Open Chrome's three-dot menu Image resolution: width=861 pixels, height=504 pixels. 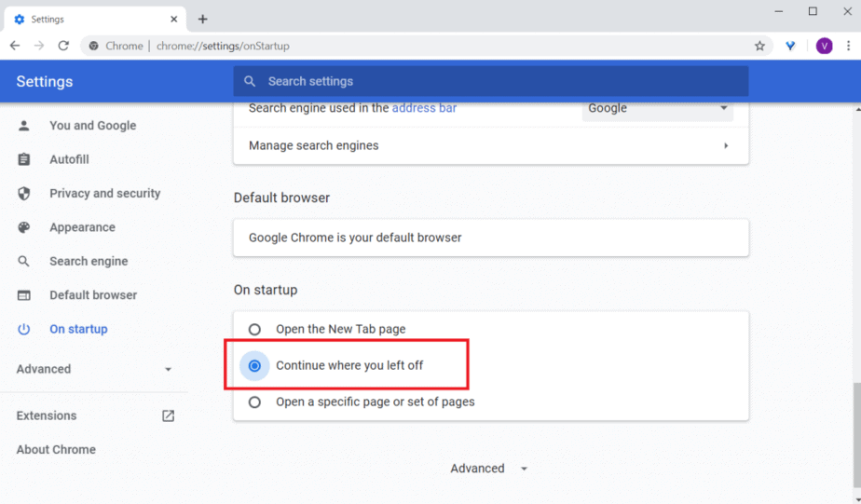point(848,47)
